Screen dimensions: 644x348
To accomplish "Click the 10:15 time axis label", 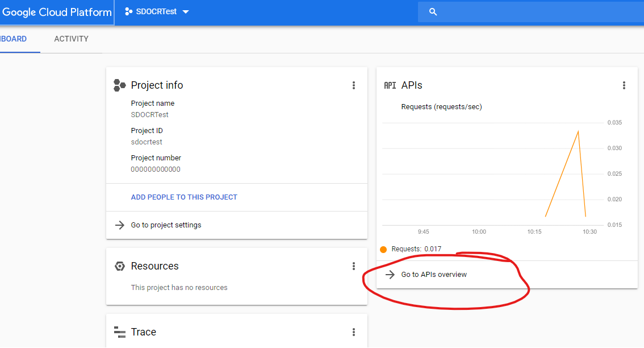I will (x=534, y=231).
